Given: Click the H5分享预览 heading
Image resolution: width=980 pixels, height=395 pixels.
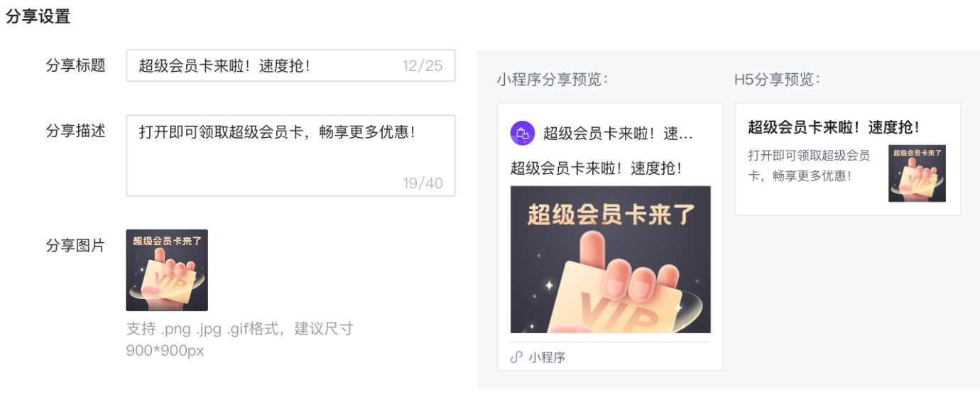Looking at the screenshot, I should pos(777,80).
